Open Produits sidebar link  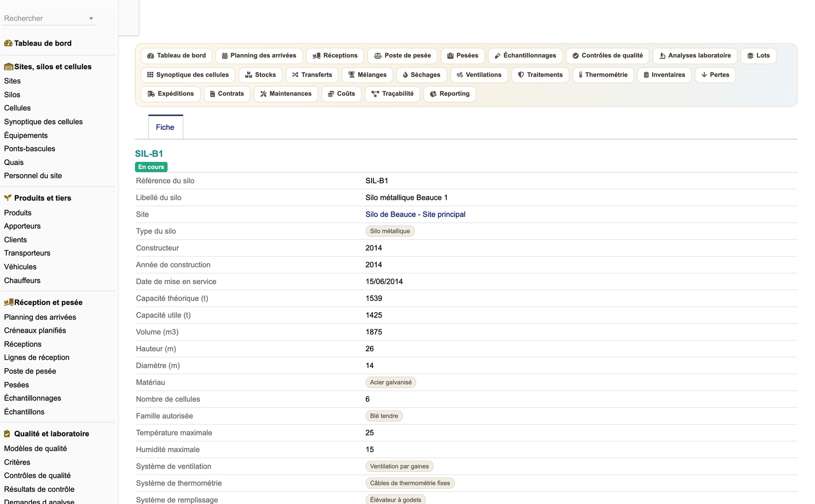pos(18,213)
